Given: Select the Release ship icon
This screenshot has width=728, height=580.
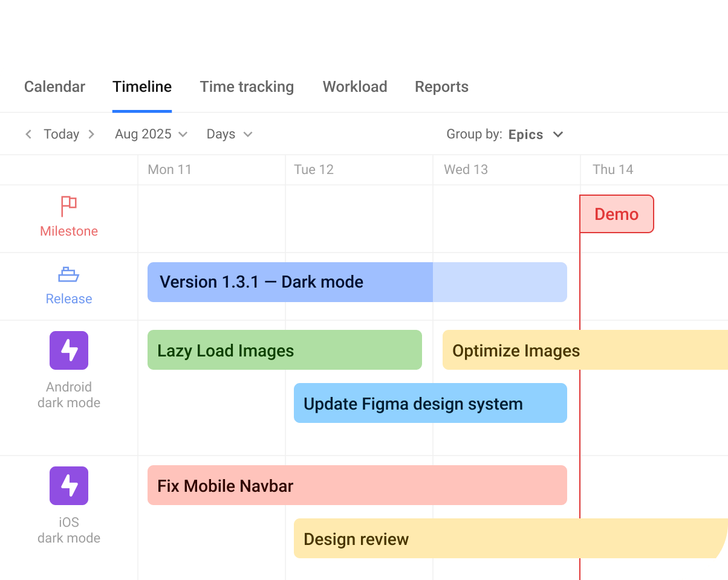Looking at the screenshot, I should pyautogui.click(x=68, y=273).
